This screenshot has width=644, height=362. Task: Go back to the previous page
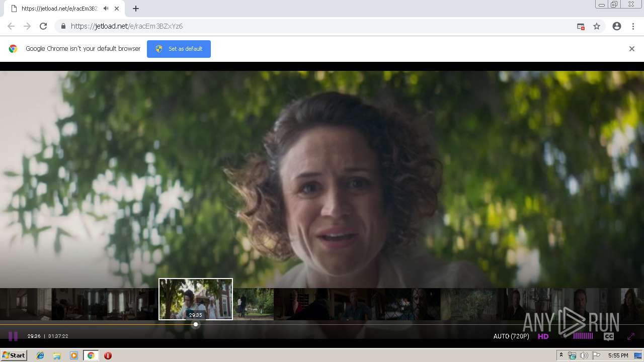click(11, 26)
